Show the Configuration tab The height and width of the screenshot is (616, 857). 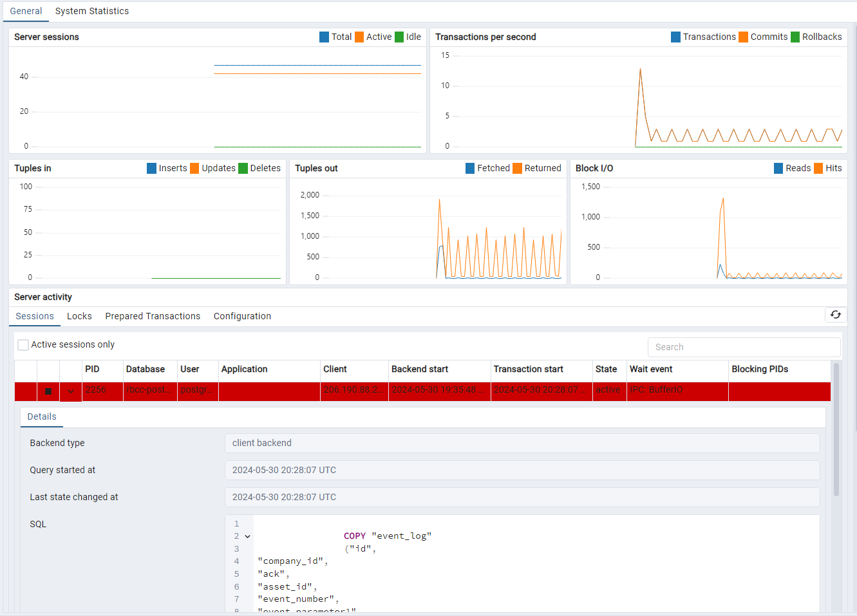tap(242, 316)
